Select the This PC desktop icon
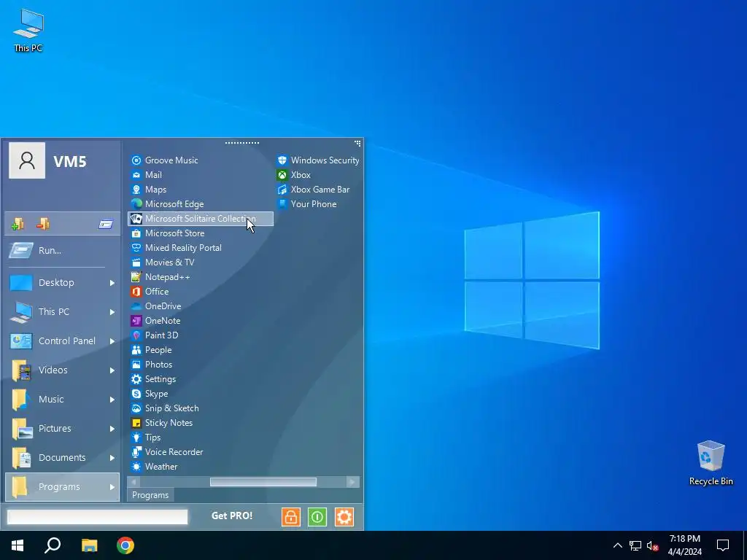The width and height of the screenshot is (747, 560). [x=28, y=30]
